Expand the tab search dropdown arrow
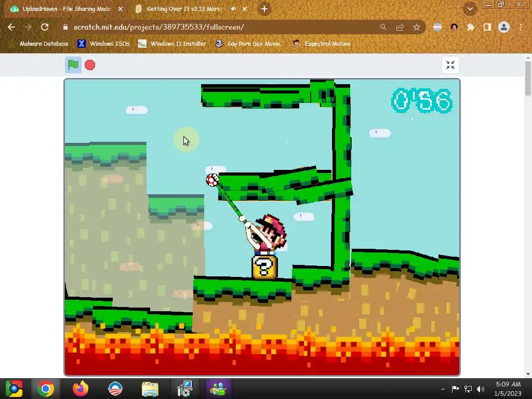This screenshot has width=532, height=399. point(470,9)
